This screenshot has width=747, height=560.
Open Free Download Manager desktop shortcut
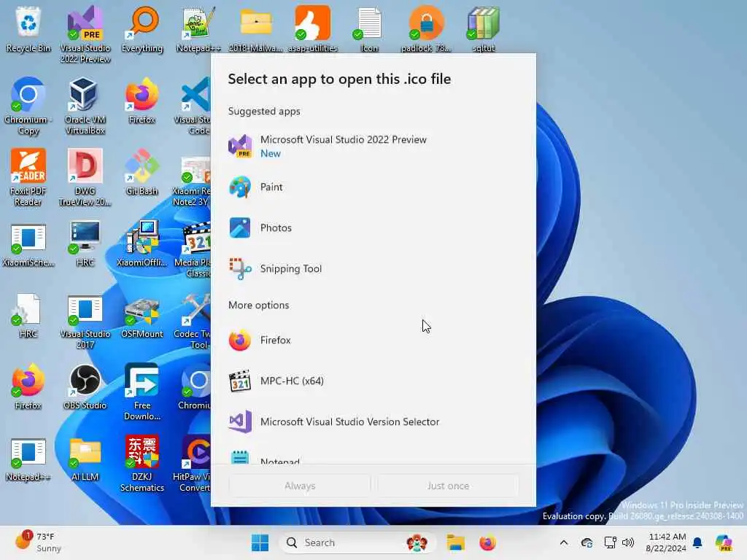point(142,392)
